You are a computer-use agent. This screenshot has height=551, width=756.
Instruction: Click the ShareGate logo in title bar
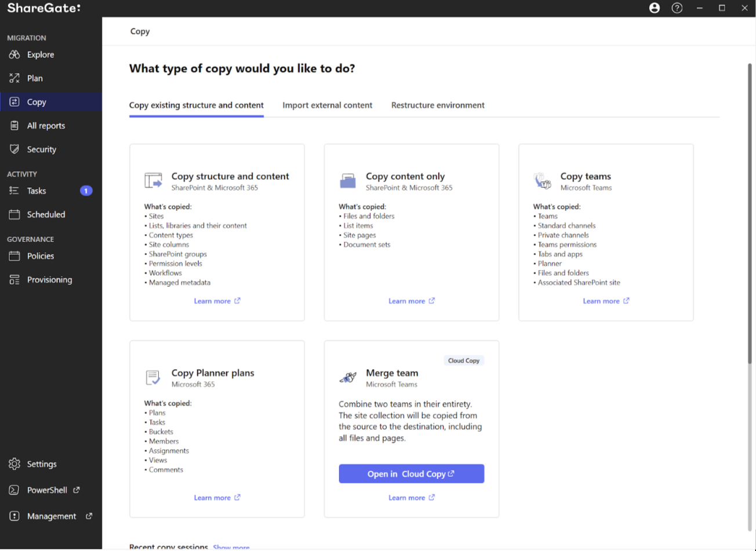pyautogui.click(x=44, y=8)
